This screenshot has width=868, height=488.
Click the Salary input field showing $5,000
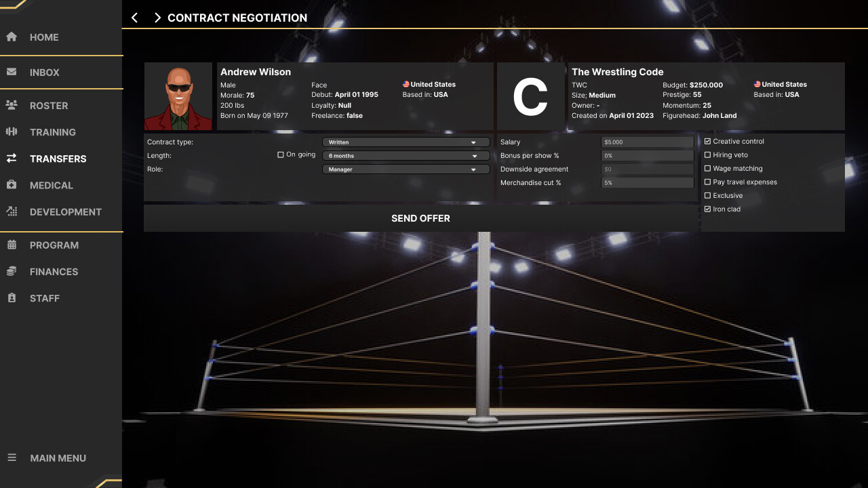(x=646, y=142)
